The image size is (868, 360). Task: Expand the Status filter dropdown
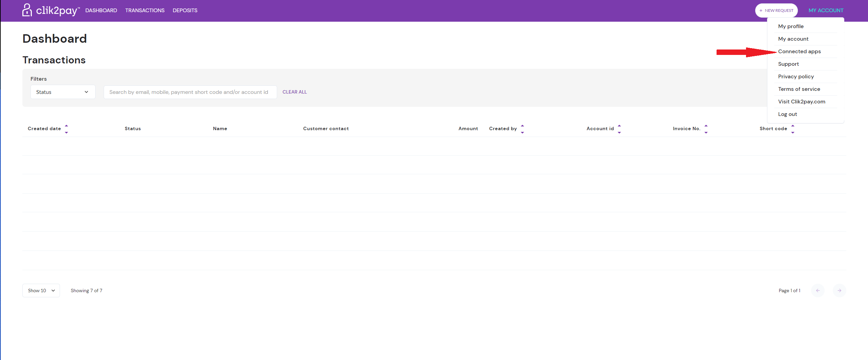pyautogui.click(x=63, y=92)
